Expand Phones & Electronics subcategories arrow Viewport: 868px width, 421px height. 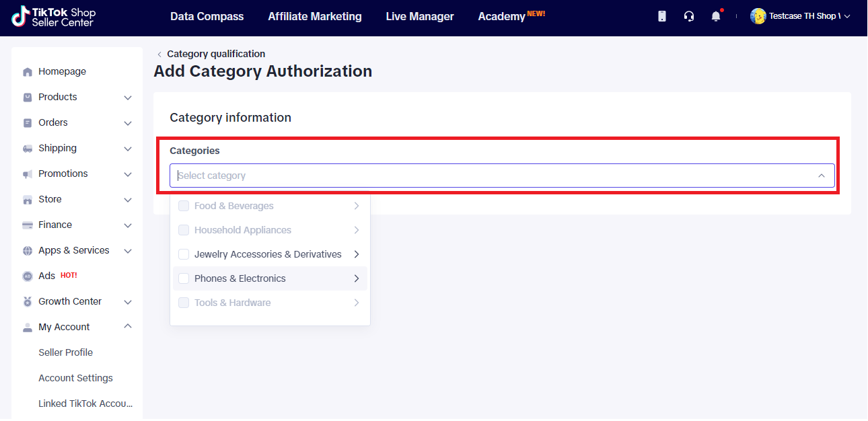click(357, 278)
